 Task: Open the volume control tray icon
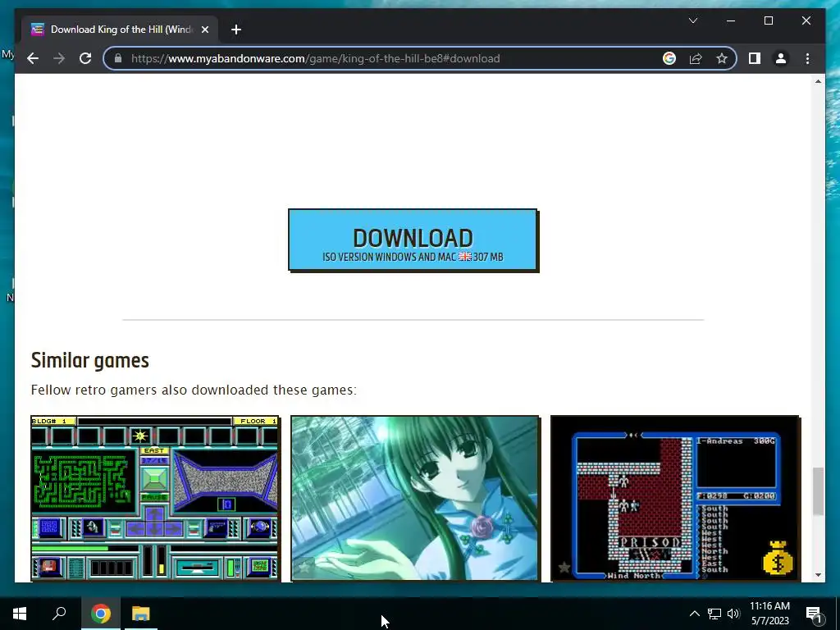[x=733, y=614]
